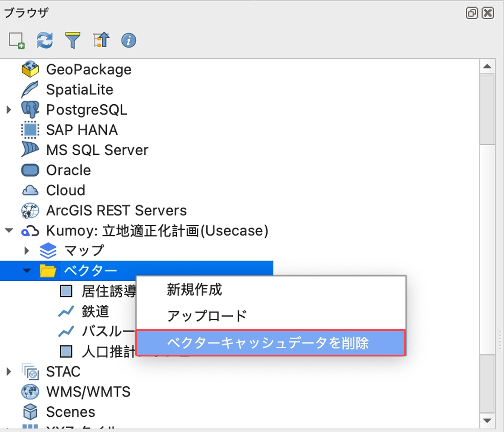The height and width of the screenshot is (432, 504).
Task: Select the SpatiaLite feather icon
Action: tap(30, 89)
